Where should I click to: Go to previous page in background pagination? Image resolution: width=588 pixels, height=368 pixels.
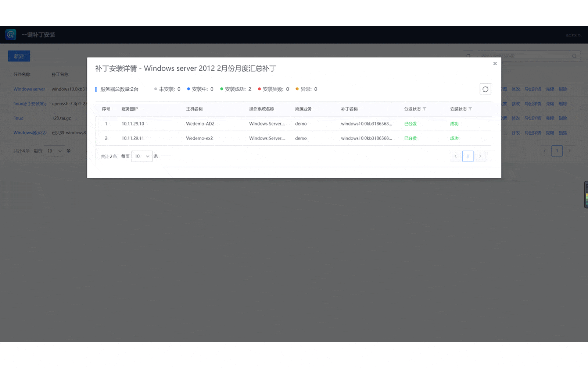click(545, 151)
